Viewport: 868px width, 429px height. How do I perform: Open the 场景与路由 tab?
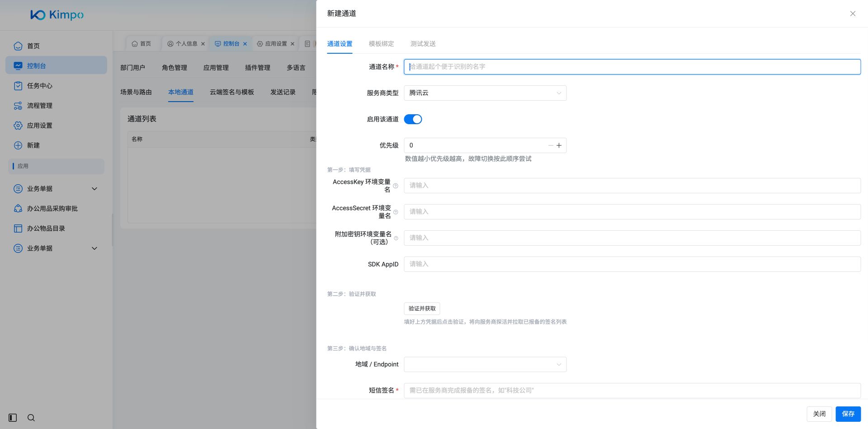136,92
